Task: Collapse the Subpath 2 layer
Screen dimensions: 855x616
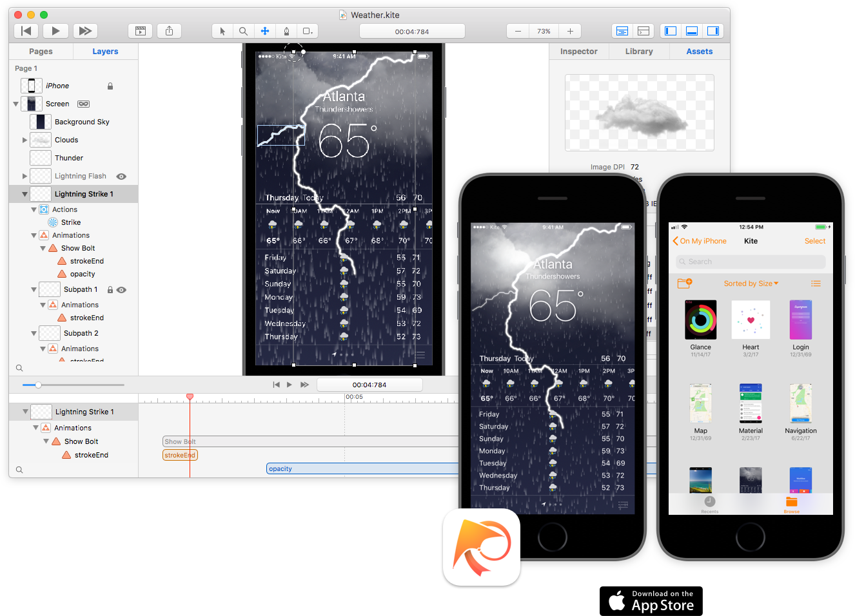Action: coord(34,333)
